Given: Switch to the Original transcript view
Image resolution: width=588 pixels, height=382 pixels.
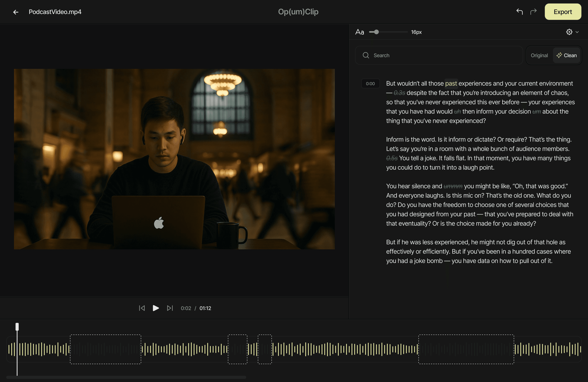Looking at the screenshot, I should (539, 55).
